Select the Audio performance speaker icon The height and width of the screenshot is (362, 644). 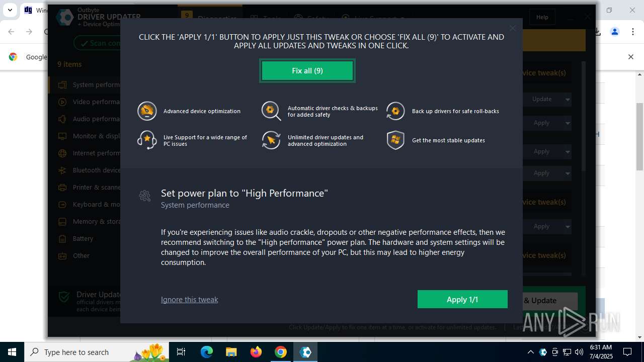coord(62,119)
